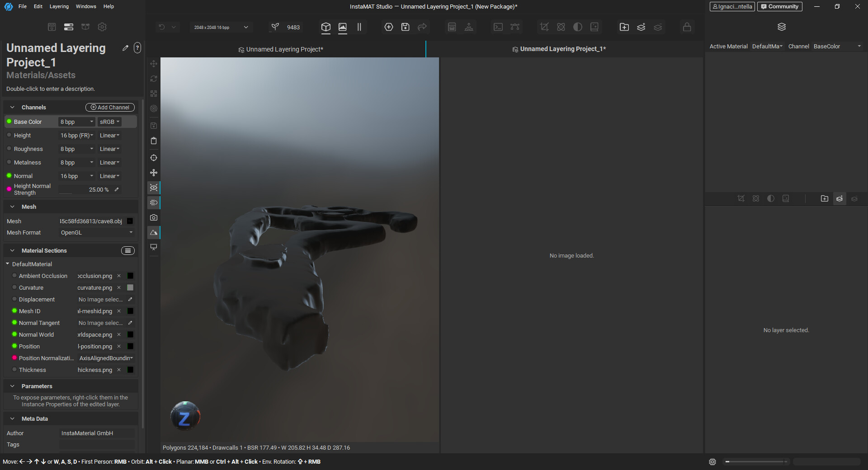This screenshot has height=470, width=868.
Task: Click the 3D viewport cube icon
Action: (x=325, y=27)
